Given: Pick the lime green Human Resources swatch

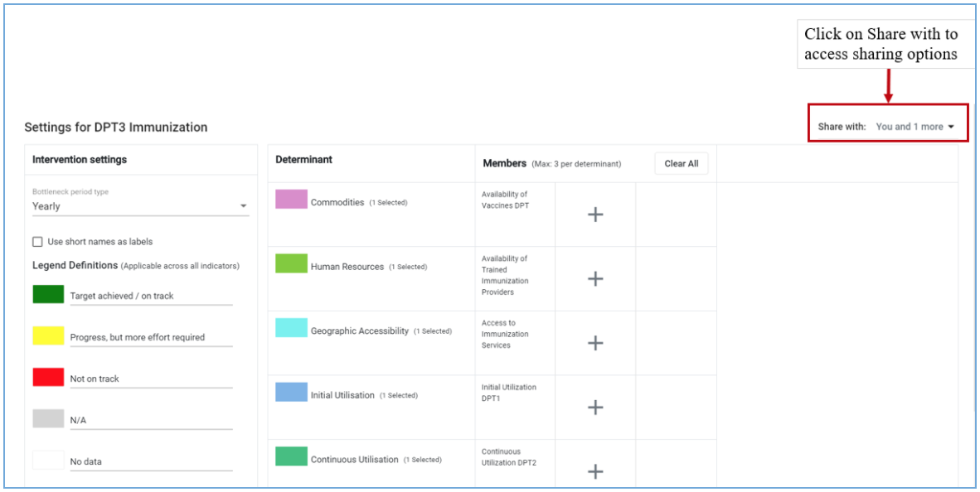Looking at the screenshot, I should coord(291,263).
